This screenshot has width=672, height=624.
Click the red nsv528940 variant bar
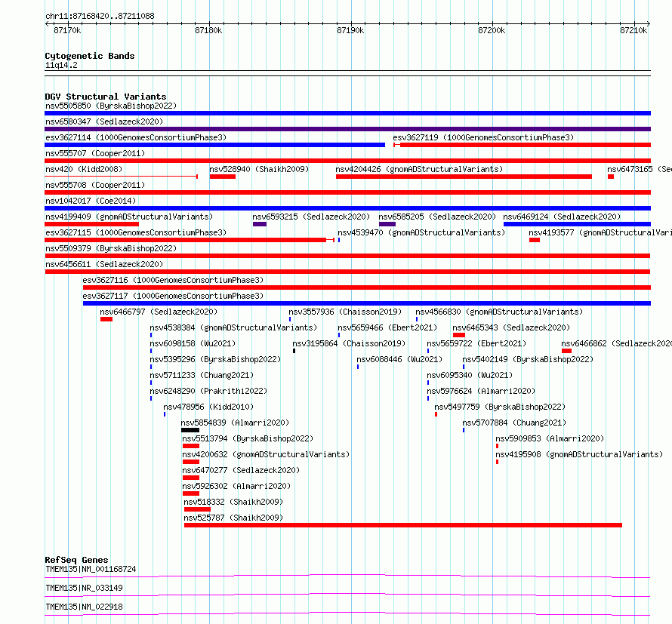click(223, 177)
